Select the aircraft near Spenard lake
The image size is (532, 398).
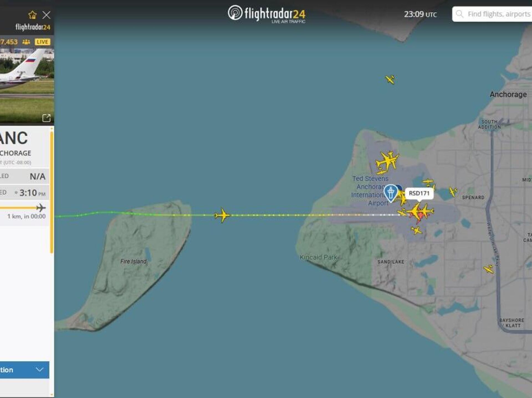[x=453, y=192]
